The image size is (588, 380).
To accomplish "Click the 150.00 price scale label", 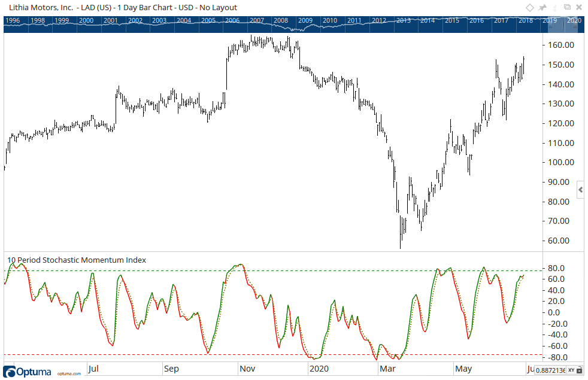I will click(561, 65).
